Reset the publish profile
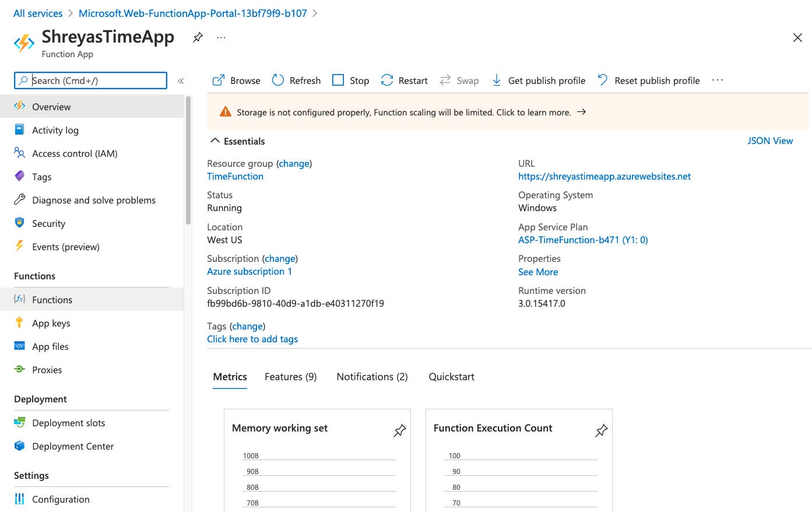Viewport: 812px width, 512px height. coord(648,80)
